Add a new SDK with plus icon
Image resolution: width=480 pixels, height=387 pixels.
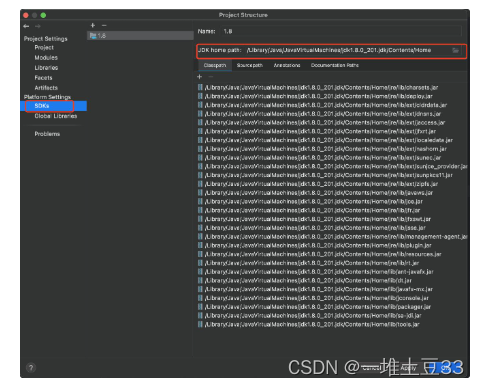tap(93, 25)
